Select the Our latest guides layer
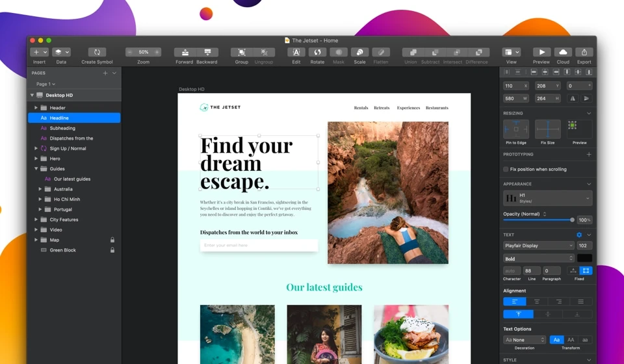The image size is (624, 364). 74,179
